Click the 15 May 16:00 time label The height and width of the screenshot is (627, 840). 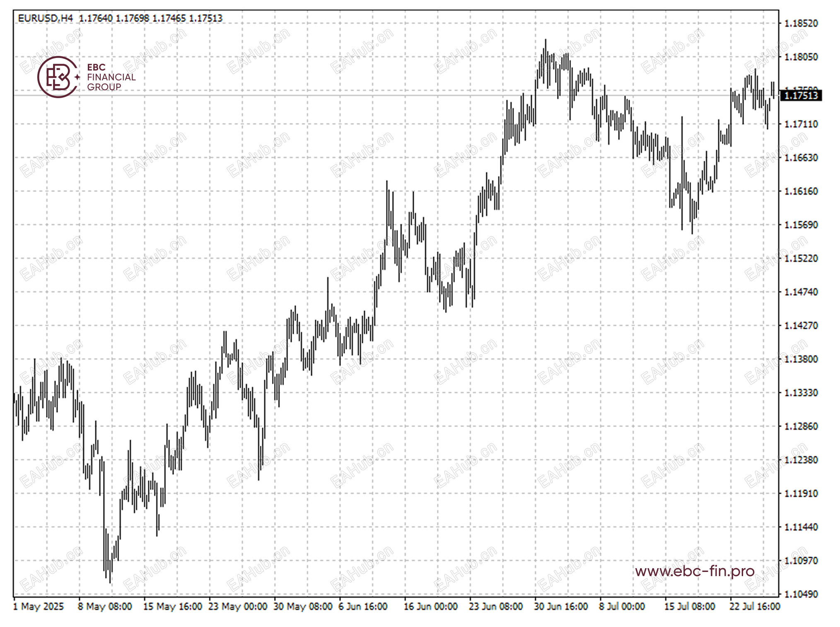pos(172,607)
